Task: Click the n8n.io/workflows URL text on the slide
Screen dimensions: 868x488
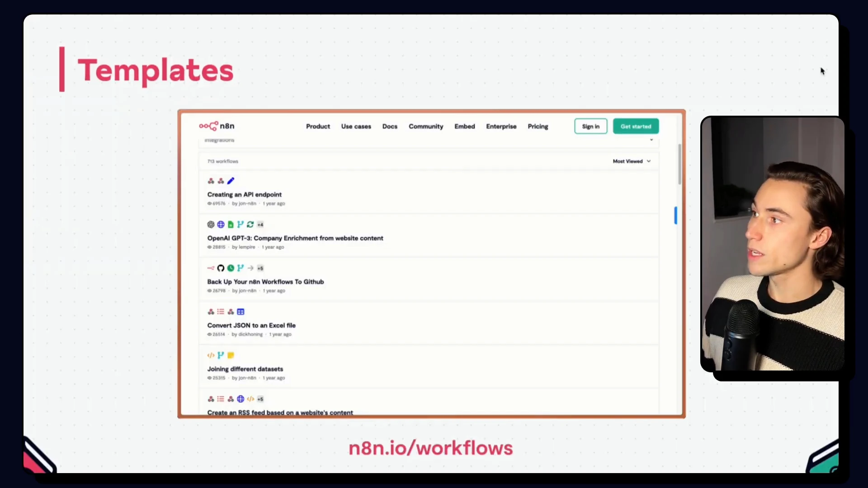Action: pos(431,448)
